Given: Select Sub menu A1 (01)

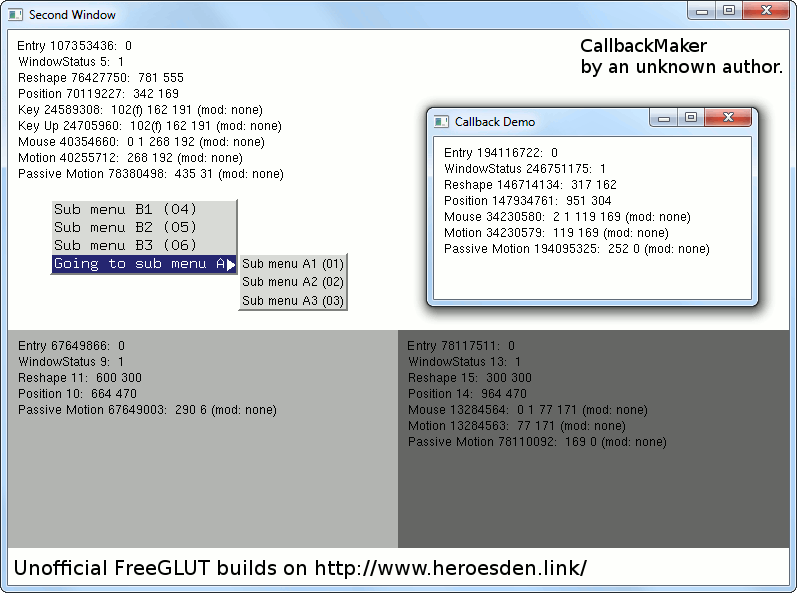Looking at the screenshot, I should point(293,264).
